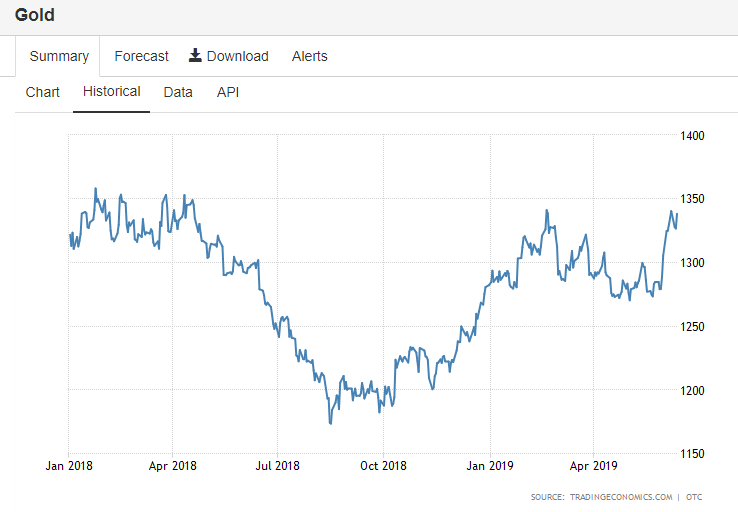Open the API sub-tab
Image resolution: width=738 pixels, height=512 pixels.
(228, 92)
